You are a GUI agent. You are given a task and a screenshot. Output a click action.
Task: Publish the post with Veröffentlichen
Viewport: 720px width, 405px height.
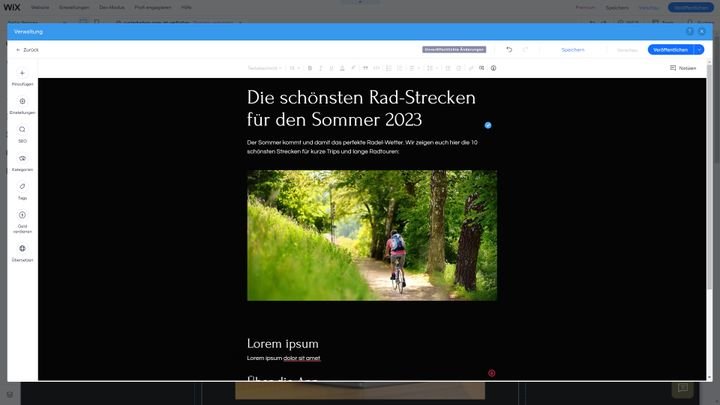tap(670, 50)
